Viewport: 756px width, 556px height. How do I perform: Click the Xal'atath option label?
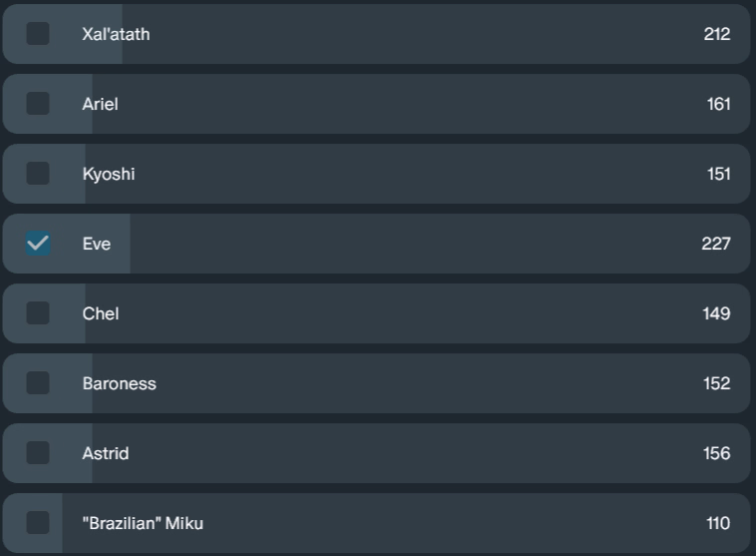coord(116,34)
